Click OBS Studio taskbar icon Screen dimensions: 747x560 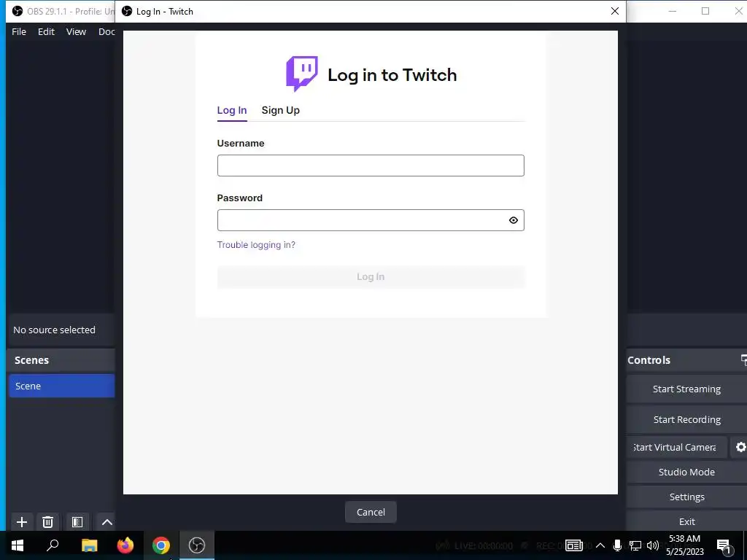tap(197, 545)
